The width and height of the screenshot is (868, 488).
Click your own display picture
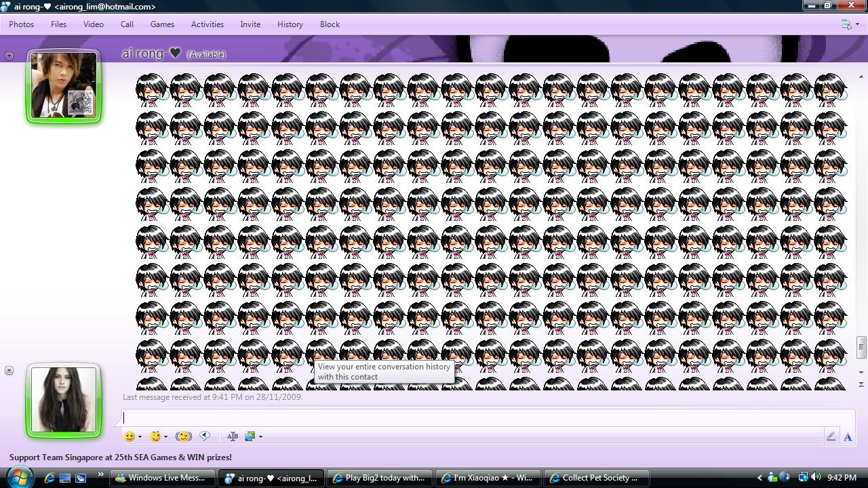click(x=64, y=401)
